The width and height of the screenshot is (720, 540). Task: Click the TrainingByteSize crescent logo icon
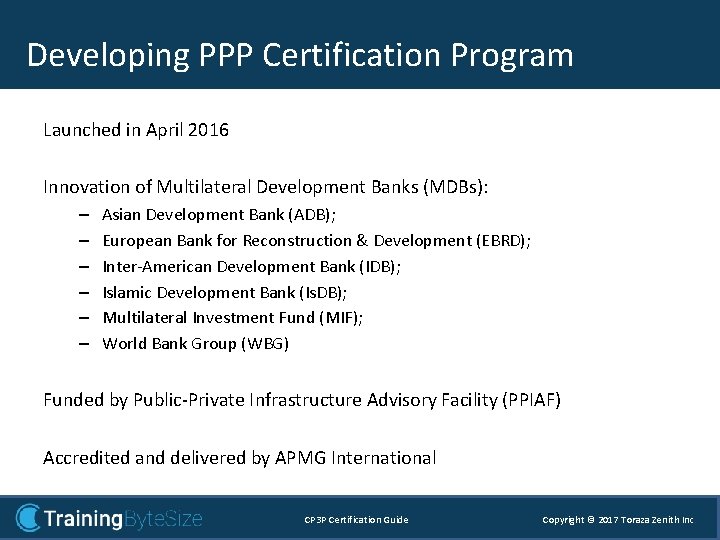[x=28, y=518]
